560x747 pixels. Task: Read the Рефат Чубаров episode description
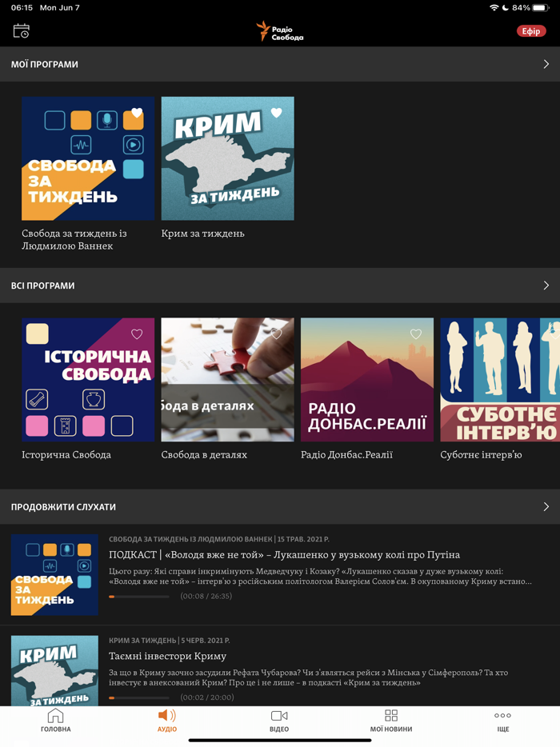tap(308, 678)
